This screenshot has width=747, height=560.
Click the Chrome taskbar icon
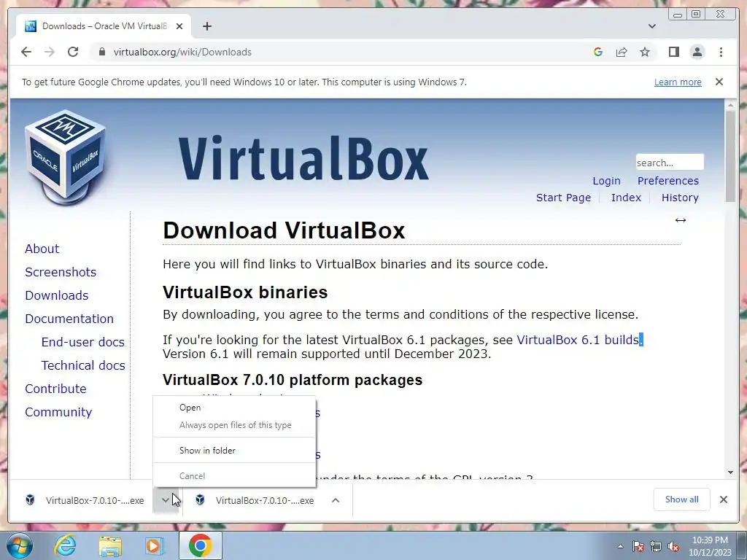point(200,545)
